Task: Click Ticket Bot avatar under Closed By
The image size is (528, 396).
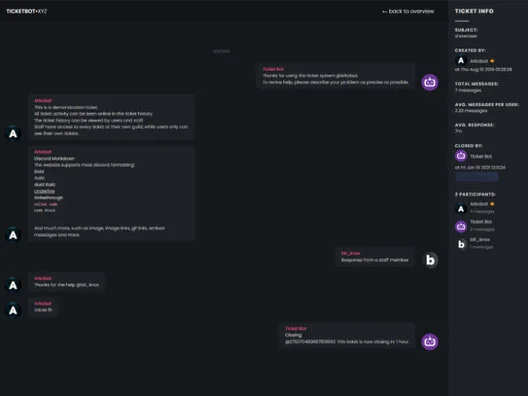Action: [461, 156]
